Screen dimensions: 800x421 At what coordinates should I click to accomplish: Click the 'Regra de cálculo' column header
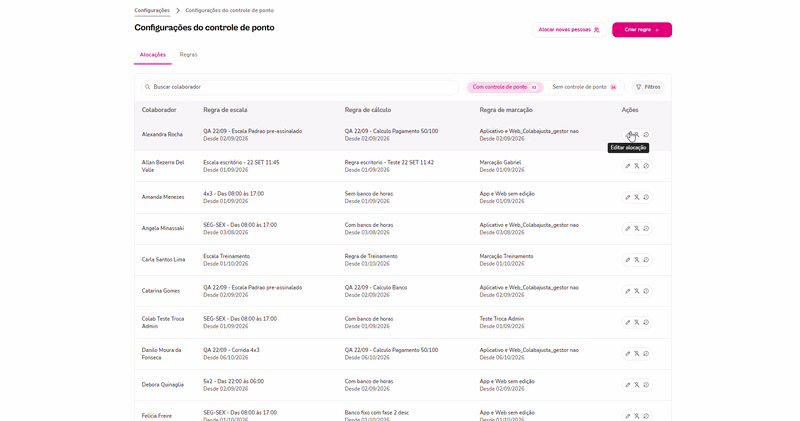point(368,110)
